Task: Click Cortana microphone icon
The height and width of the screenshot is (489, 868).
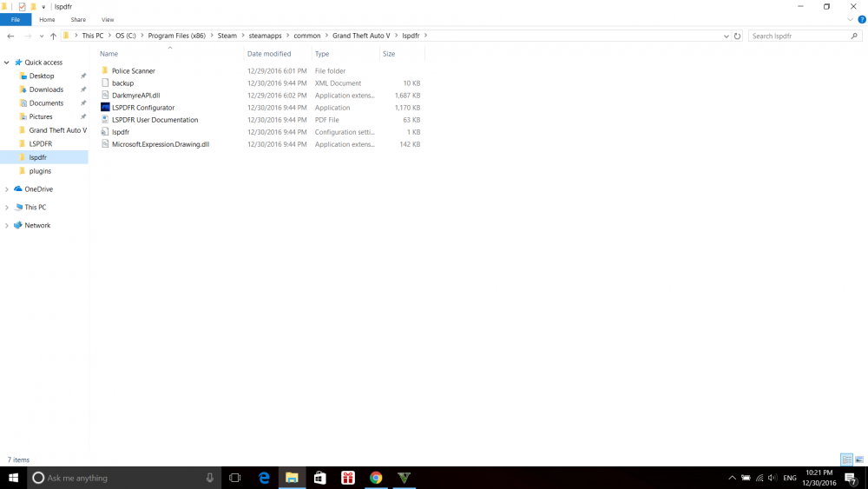Action: pos(210,478)
